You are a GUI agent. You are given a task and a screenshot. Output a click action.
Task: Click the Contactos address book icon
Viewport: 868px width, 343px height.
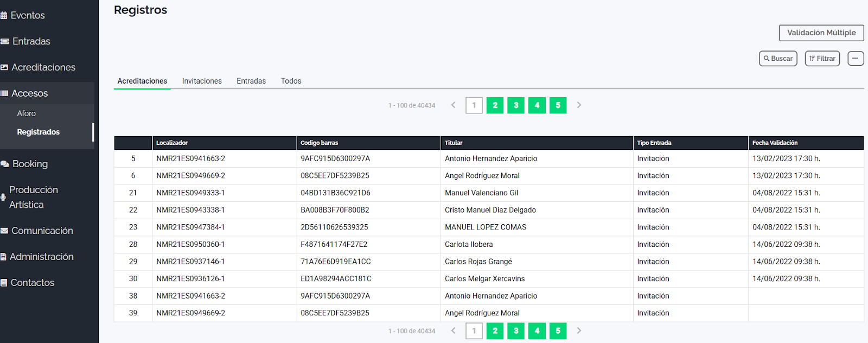tap(4, 283)
